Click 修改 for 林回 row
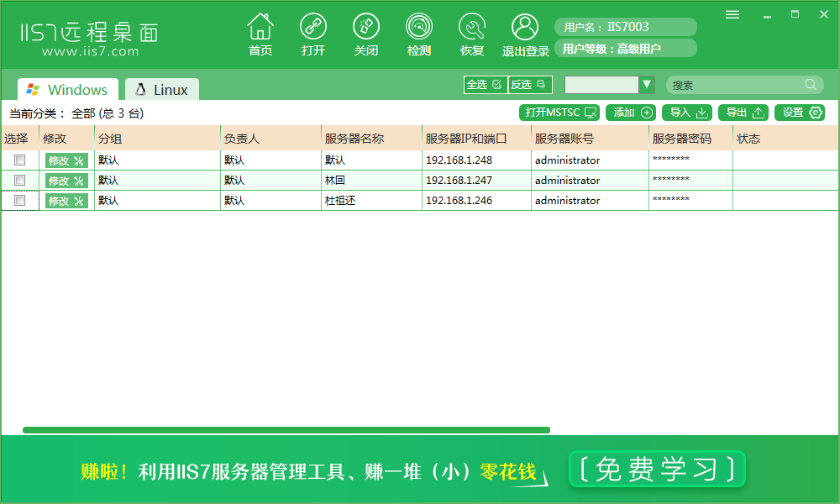Screen dimensions: 840x504 coord(66,181)
